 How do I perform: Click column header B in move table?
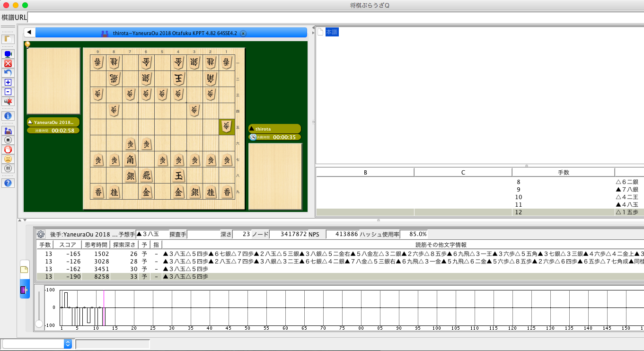coord(365,172)
